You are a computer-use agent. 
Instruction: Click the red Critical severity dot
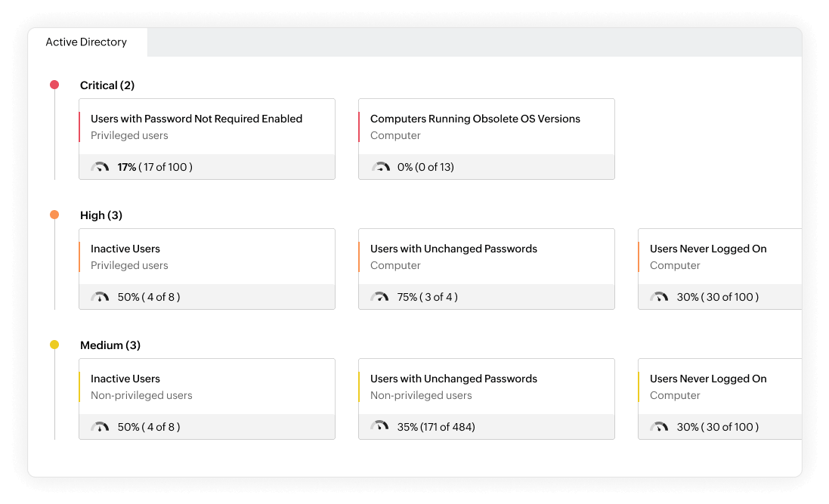[54, 85]
